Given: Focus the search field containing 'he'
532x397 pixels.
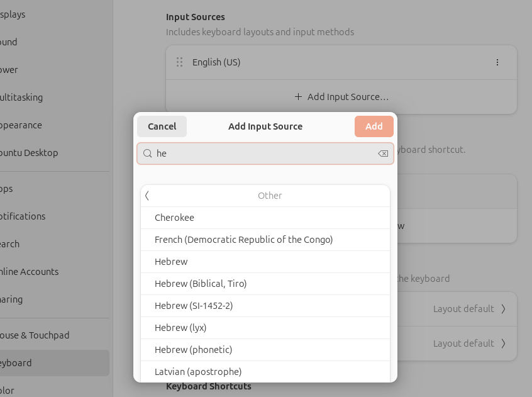Looking at the screenshot, I should pyautogui.click(x=265, y=154).
